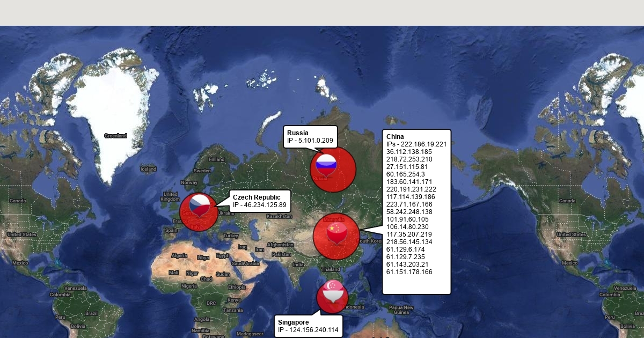Click IP 183.60.141.171 in China list
This screenshot has height=338, width=644.
(409, 182)
